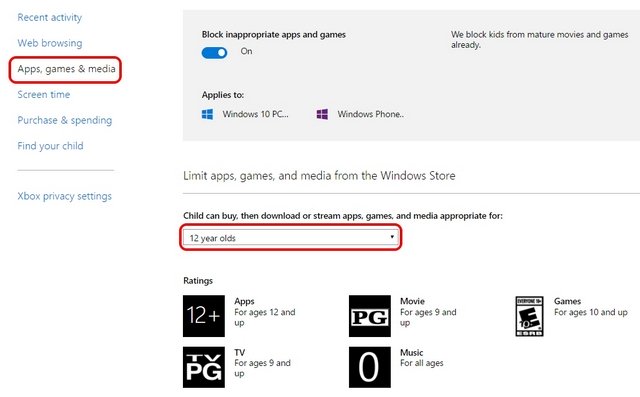Click Find your child link

click(50, 146)
